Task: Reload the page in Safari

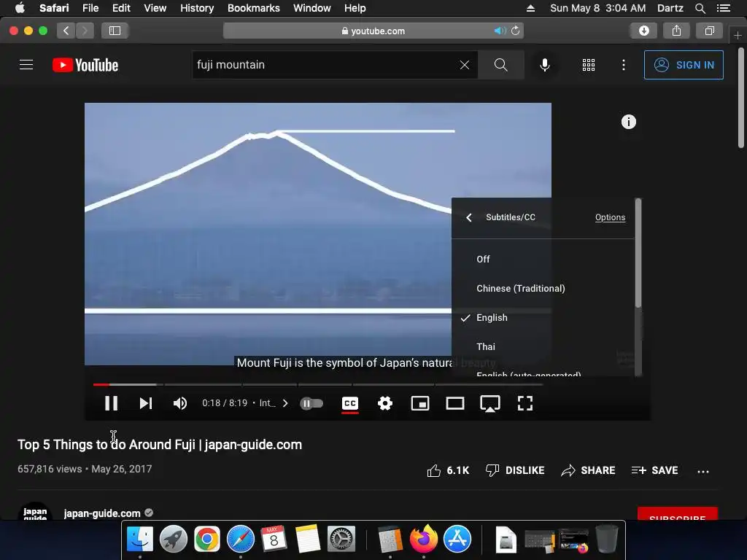Action: click(515, 31)
